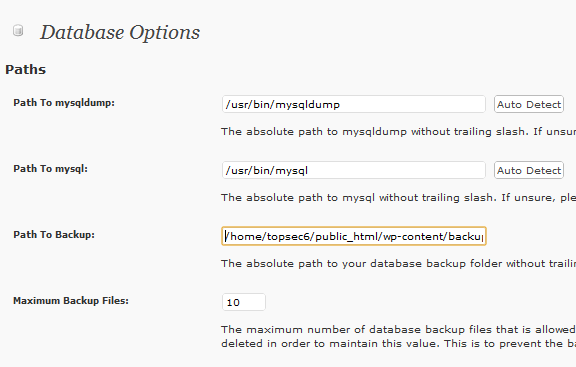The width and height of the screenshot is (576, 367).
Task: Click the "Path To mysqldump:" label
Action: click(64, 103)
